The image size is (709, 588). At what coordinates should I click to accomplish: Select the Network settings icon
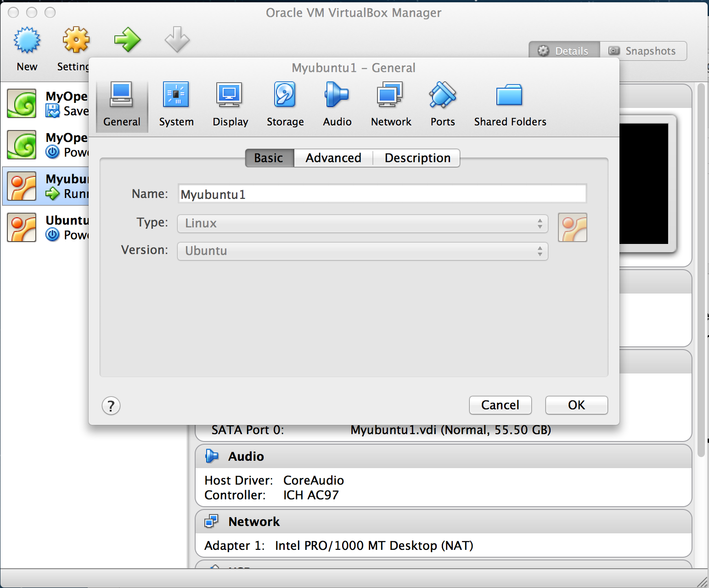[x=390, y=103]
